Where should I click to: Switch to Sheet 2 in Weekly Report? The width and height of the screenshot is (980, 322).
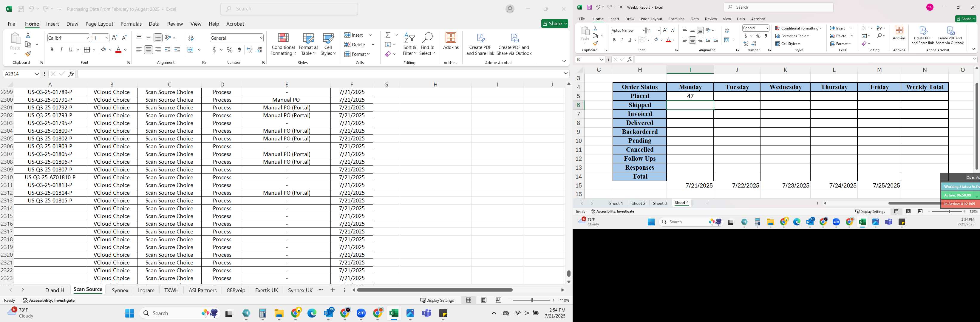(638, 203)
